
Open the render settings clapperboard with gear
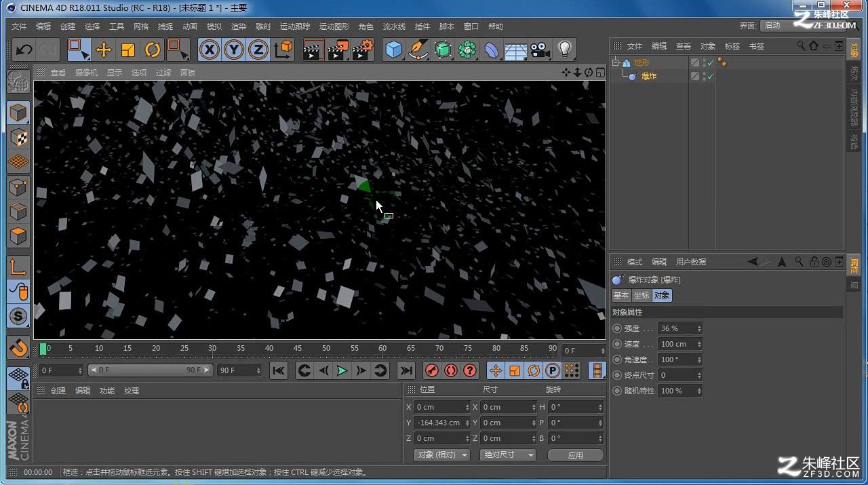point(363,50)
